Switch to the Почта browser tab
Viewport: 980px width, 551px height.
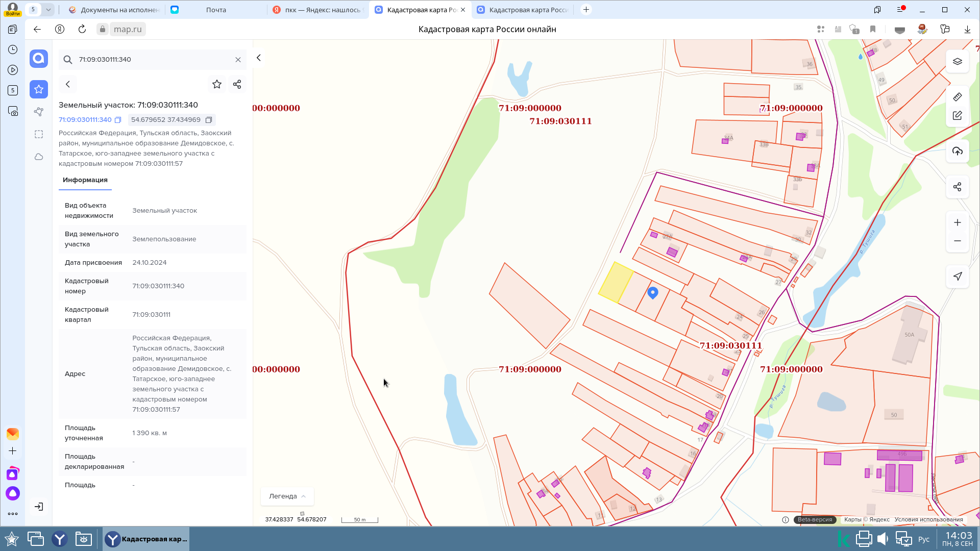216,10
